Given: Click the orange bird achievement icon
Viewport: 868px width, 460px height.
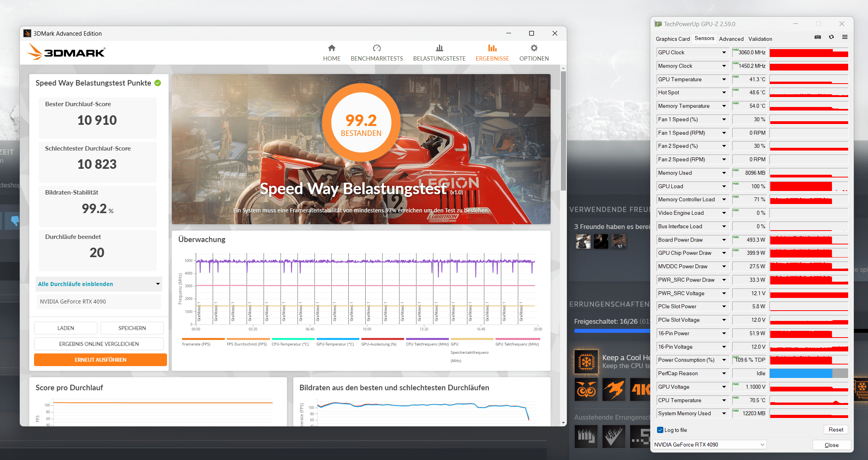Looking at the screenshot, I should pyautogui.click(x=614, y=389).
